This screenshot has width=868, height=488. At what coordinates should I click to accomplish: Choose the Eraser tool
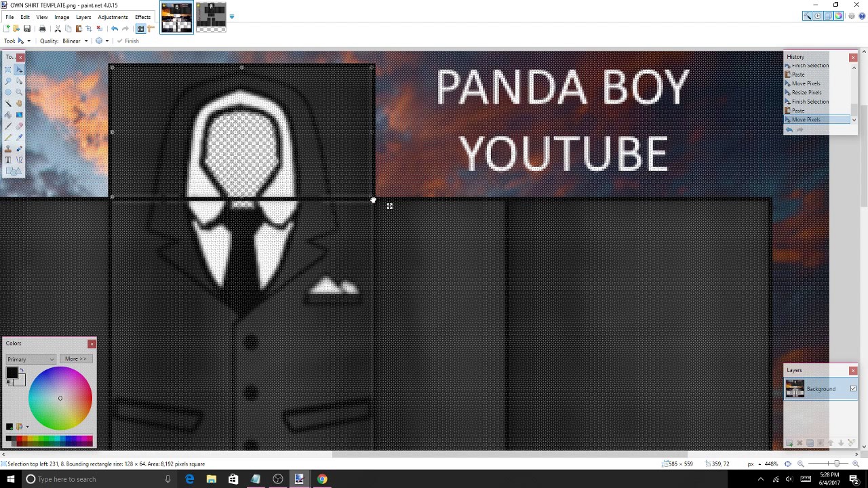19,127
